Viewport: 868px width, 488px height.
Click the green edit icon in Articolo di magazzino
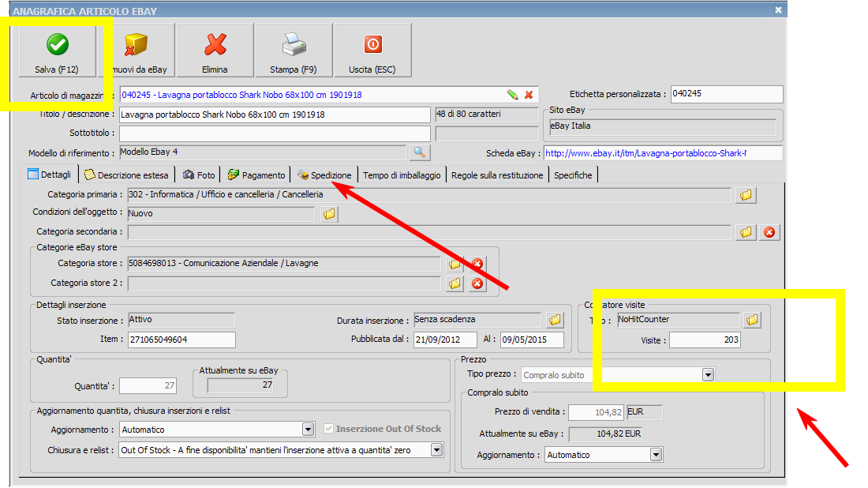(x=513, y=95)
